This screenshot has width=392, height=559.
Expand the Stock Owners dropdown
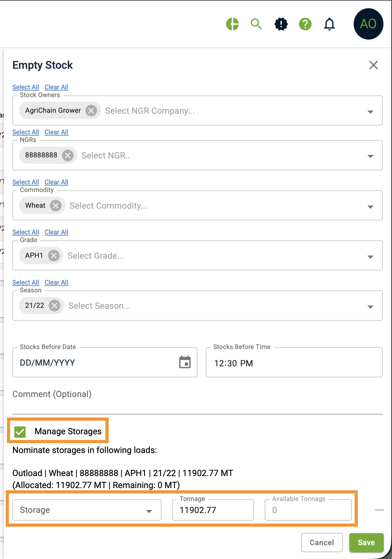[x=370, y=112]
